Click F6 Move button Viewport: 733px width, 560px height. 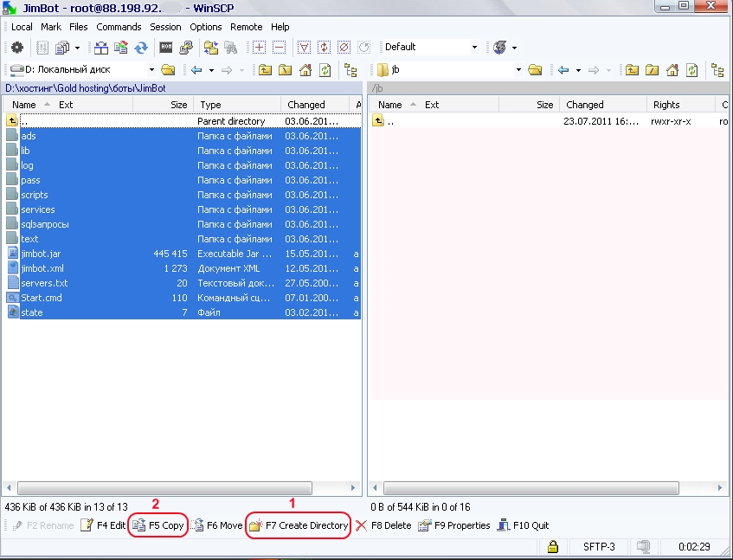pyautogui.click(x=216, y=525)
